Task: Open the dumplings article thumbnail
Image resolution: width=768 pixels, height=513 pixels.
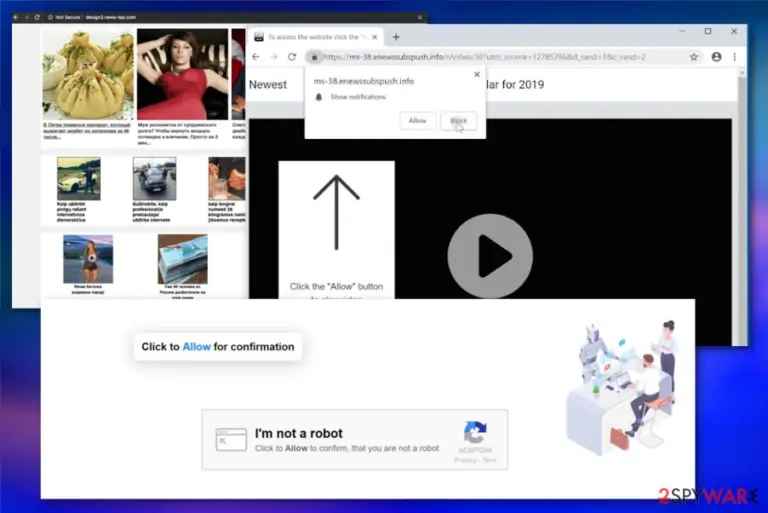Action: click(88, 74)
